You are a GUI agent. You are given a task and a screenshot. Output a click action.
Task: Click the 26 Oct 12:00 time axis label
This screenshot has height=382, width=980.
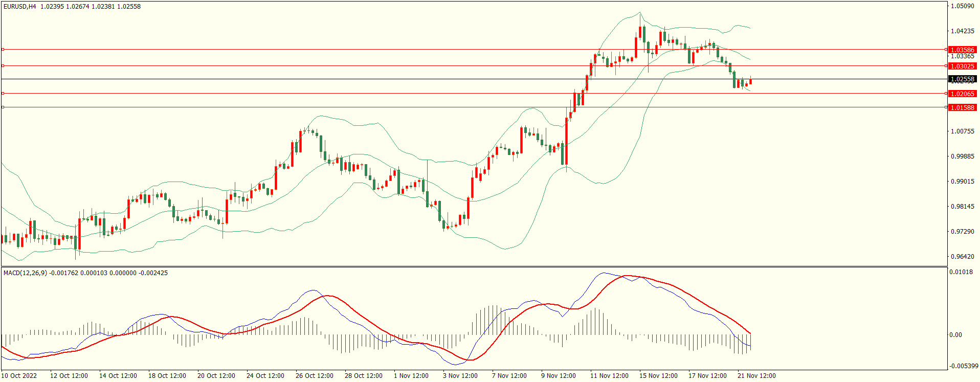point(314,376)
